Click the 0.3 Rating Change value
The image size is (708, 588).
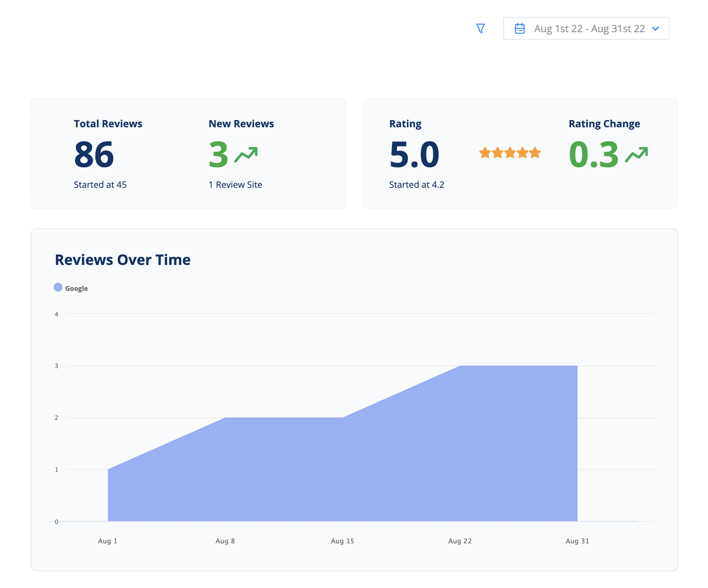pos(594,154)
